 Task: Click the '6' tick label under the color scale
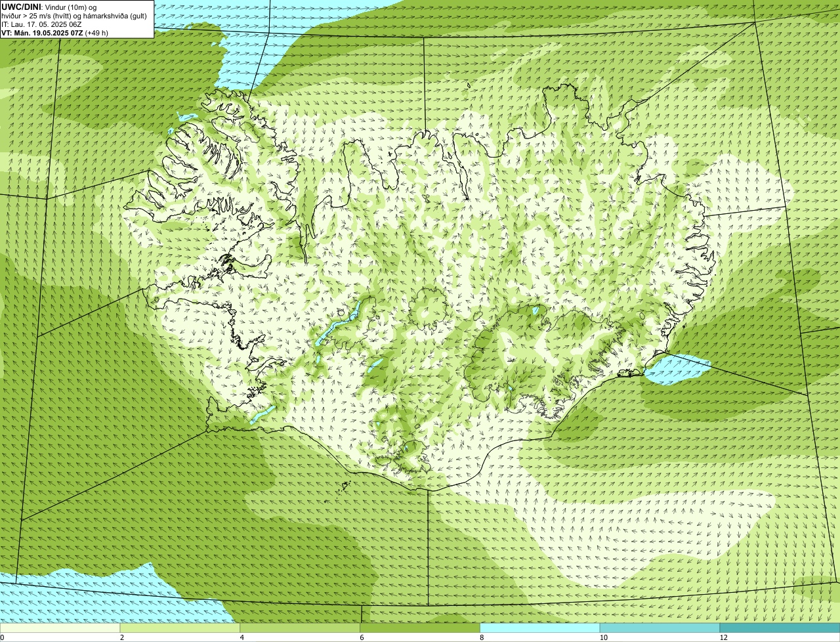362,637
